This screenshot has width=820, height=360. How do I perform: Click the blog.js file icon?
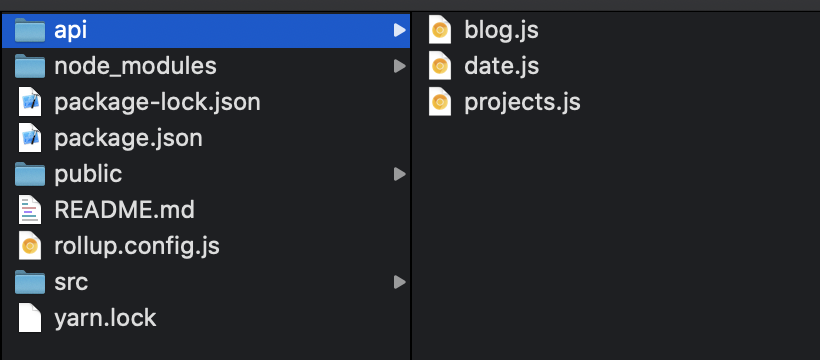(440, 30)
